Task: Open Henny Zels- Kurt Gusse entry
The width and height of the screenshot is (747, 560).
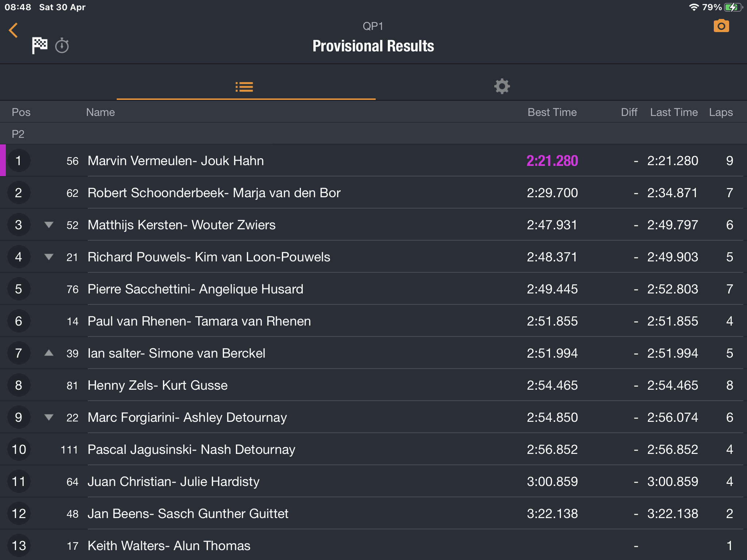Action: (x=373, y=385)
